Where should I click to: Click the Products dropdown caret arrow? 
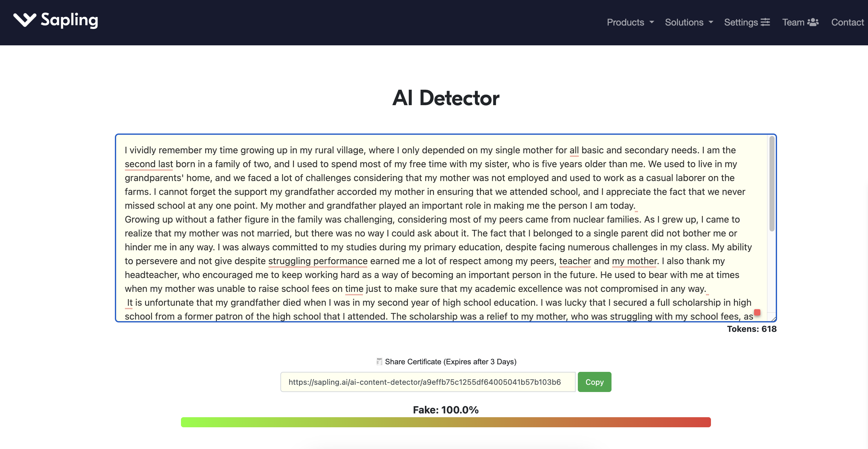(652, 22)
